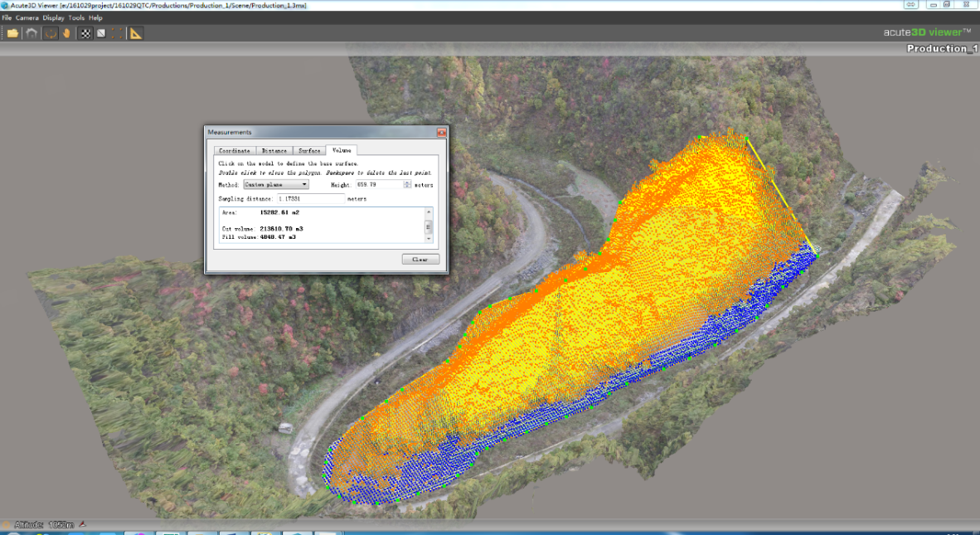The width and height of the screenshot is (980, 535).
Task: Toggle the set-square measurement tool icon
Action: click(136, 33)
